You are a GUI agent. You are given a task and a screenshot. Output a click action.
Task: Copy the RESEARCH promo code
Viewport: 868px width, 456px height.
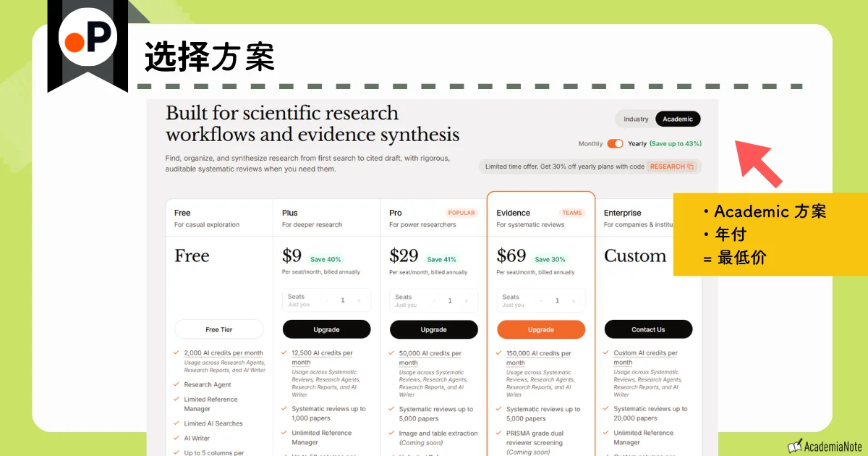[690, 166]
